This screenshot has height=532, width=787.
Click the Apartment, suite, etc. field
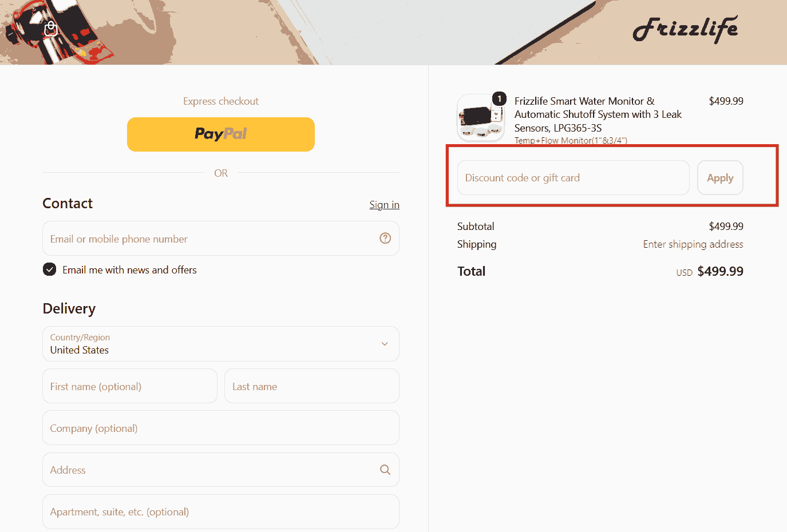[x=221, y=512]
